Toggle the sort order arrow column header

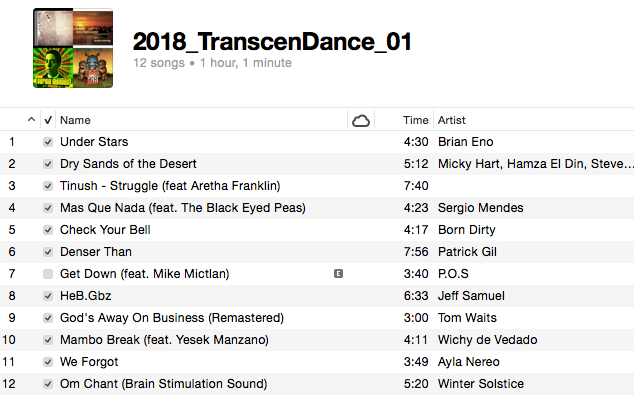tap(31, 120)
